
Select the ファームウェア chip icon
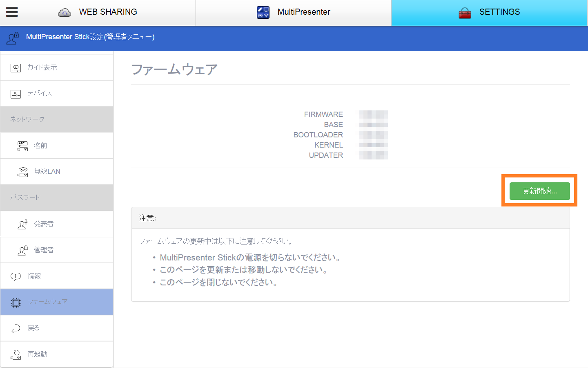[16, 302]
